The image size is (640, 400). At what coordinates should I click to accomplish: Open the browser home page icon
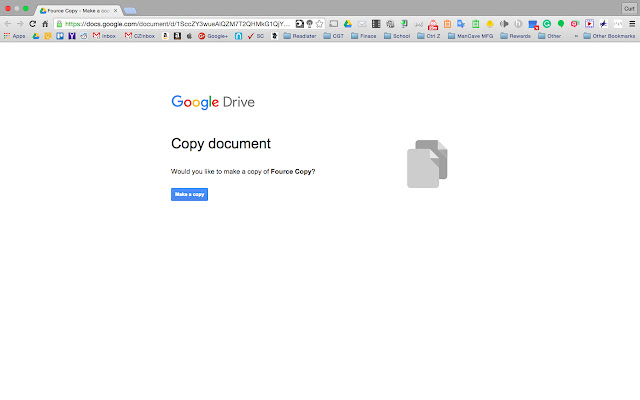pyautogui.click(x=45, y=24)
